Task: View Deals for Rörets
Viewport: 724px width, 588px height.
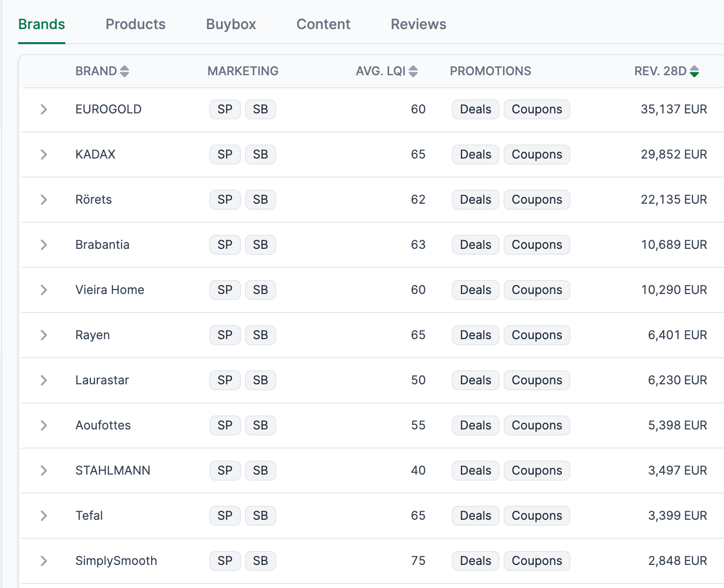Action: pos(475,199)
